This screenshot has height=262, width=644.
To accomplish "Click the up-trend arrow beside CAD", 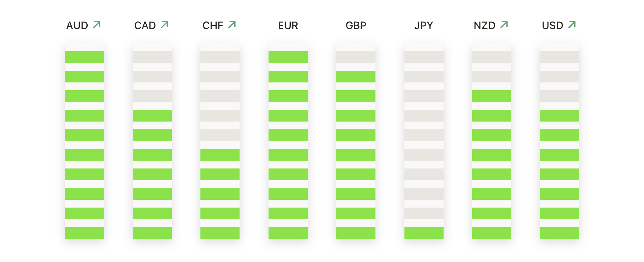I will click(165, 25).
